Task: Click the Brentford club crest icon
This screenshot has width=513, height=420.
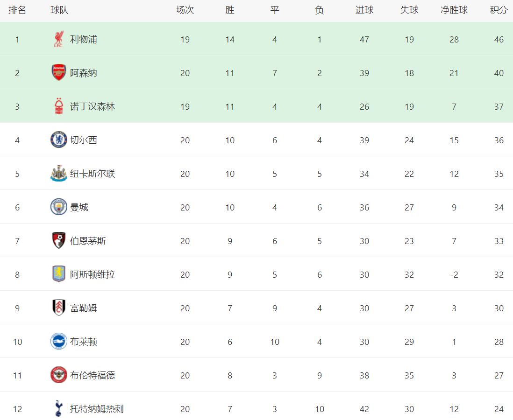Action: click(59, 375)
